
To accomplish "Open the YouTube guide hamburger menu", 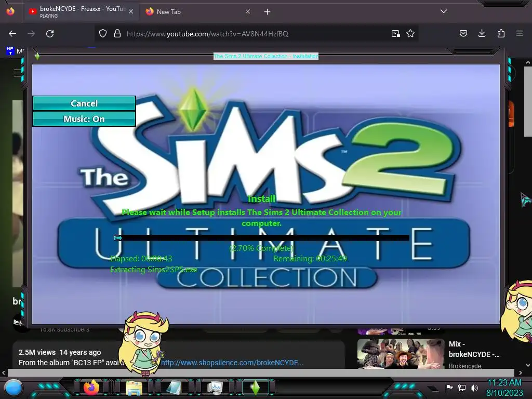I will pos(17,73).
